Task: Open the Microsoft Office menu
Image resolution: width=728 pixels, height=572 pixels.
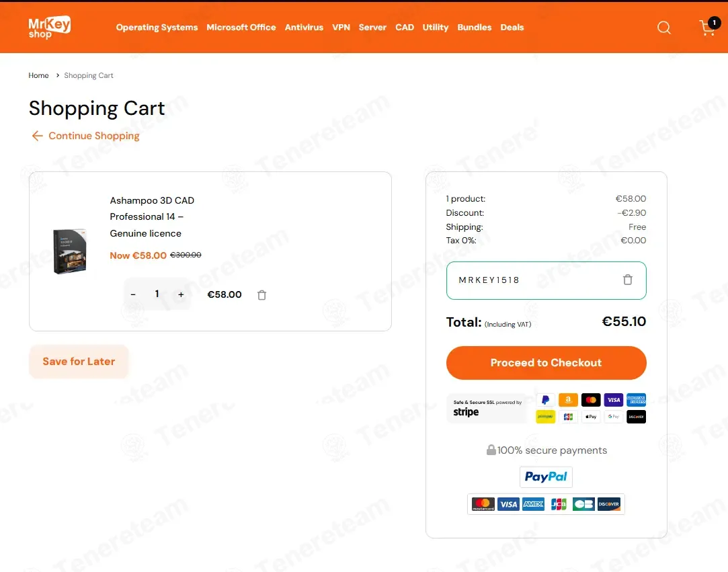Action: (241, 28)
